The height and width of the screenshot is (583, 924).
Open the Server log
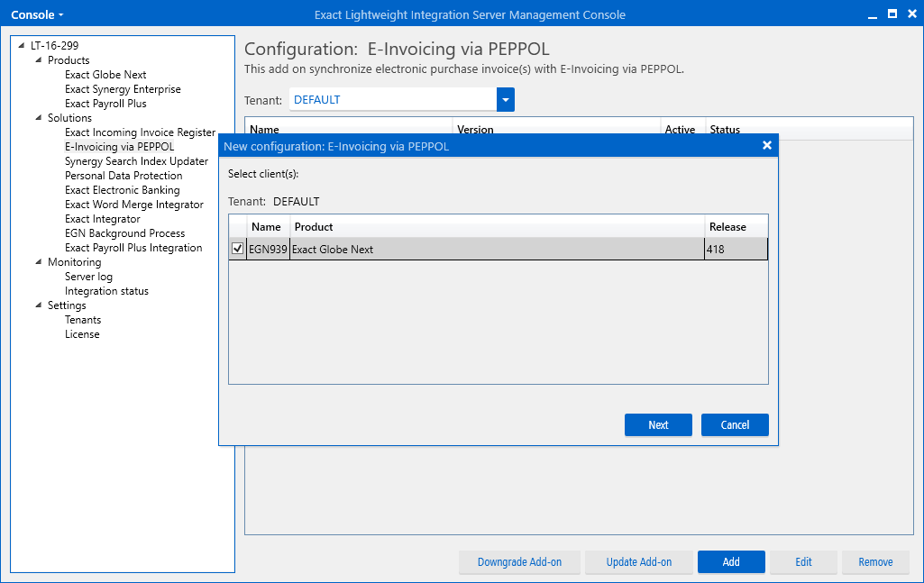point(88,277)
